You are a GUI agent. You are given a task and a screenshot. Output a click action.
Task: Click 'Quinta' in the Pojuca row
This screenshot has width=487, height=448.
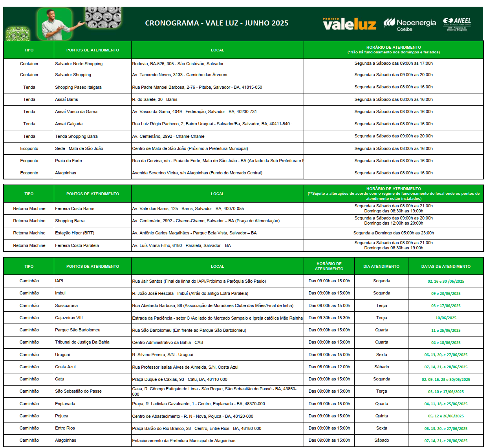click(x=381, y=416)
